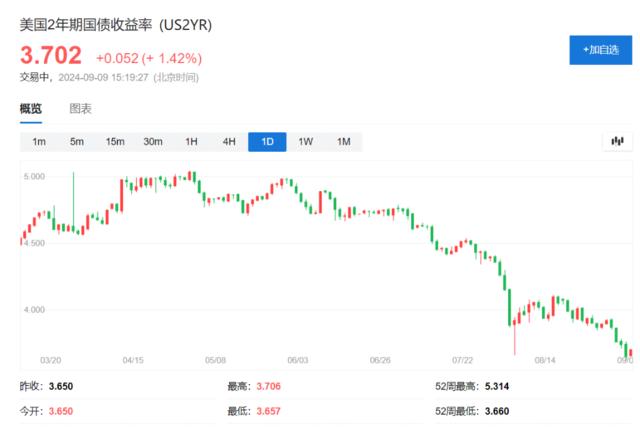Switch to the 1H timeframe
This screenshot has width=640, height=429.
pos(191,142)
